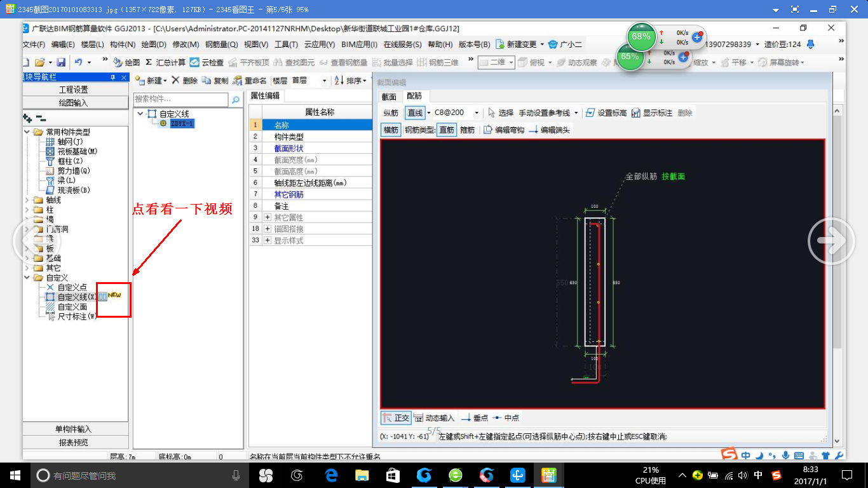The width and height of the screenshot is (868, 488).
Task: Expand 其它属性 property group
Action: 268,217
